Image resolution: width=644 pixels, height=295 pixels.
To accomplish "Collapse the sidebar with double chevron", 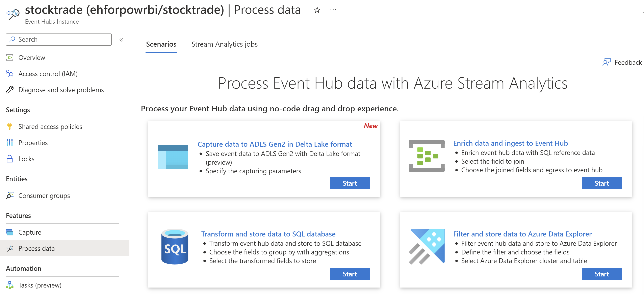I will 122,40.
